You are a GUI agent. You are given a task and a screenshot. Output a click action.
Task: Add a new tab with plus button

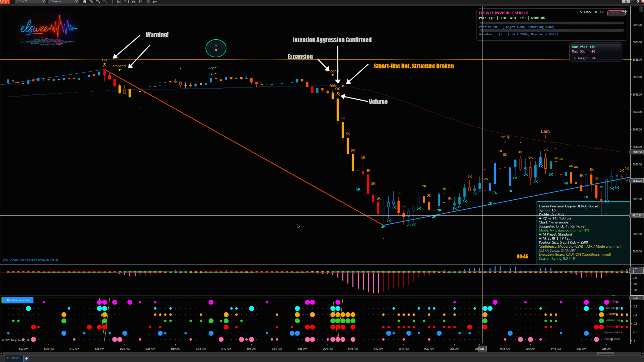[x=26, y=358]
